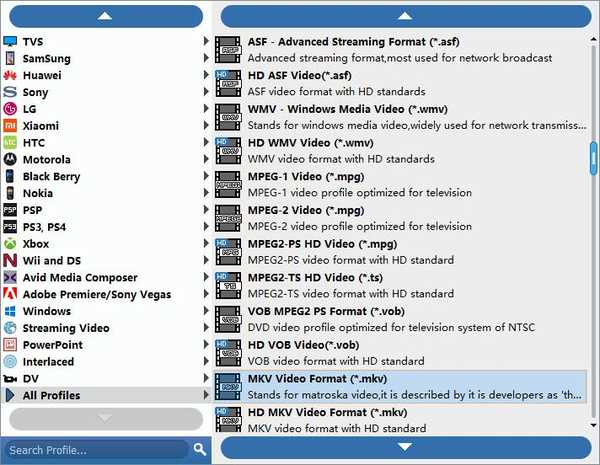Click the PSP icon
Screen dimensions: 600x465
[x=10, y=210]
